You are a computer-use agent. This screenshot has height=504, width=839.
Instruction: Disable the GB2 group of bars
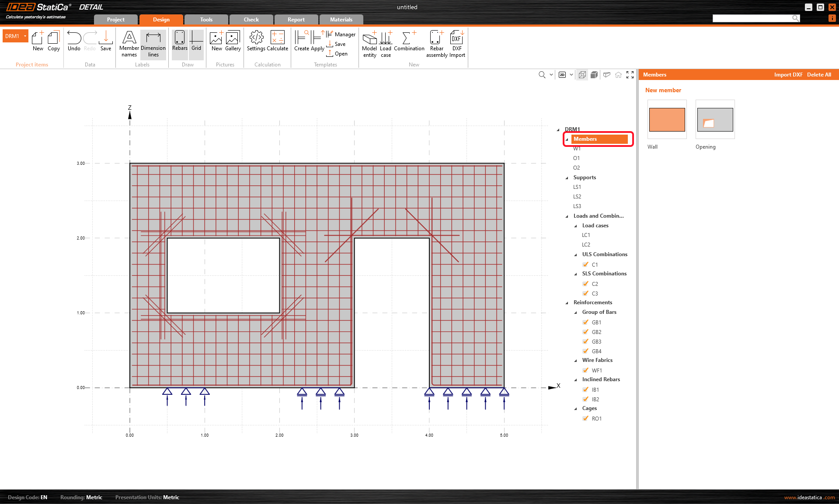(x=586, y=332)
